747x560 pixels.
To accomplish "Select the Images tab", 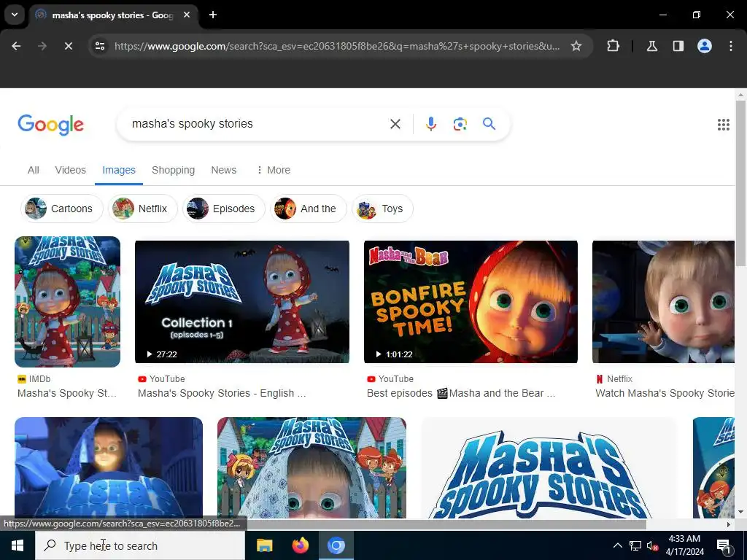I will (119, 170).
